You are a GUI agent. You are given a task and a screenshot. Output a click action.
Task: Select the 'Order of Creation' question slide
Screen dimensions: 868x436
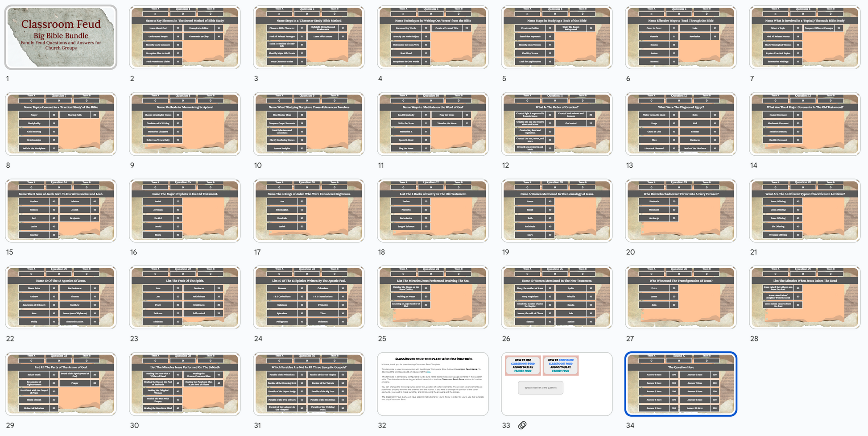click(x=557, y=124)
